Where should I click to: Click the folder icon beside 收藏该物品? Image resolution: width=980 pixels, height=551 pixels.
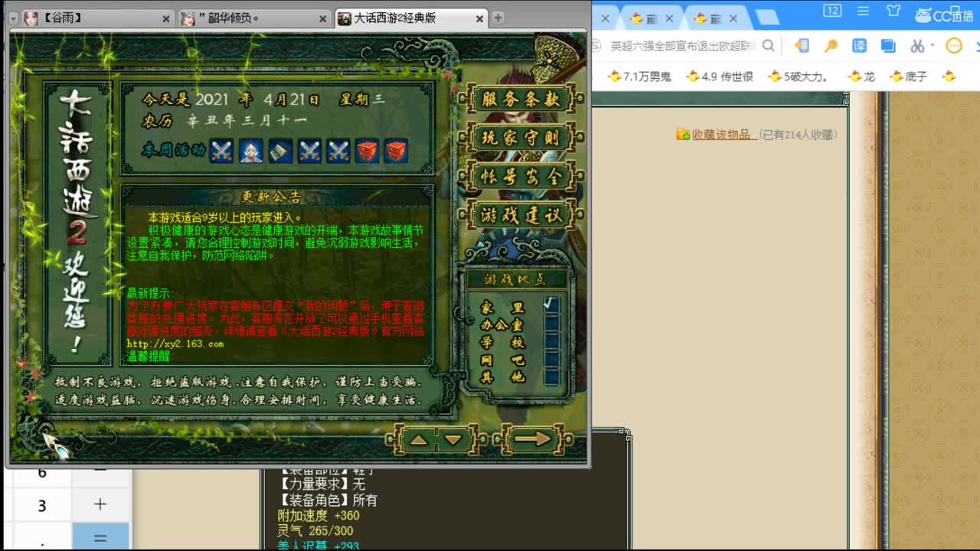[683, 135]
